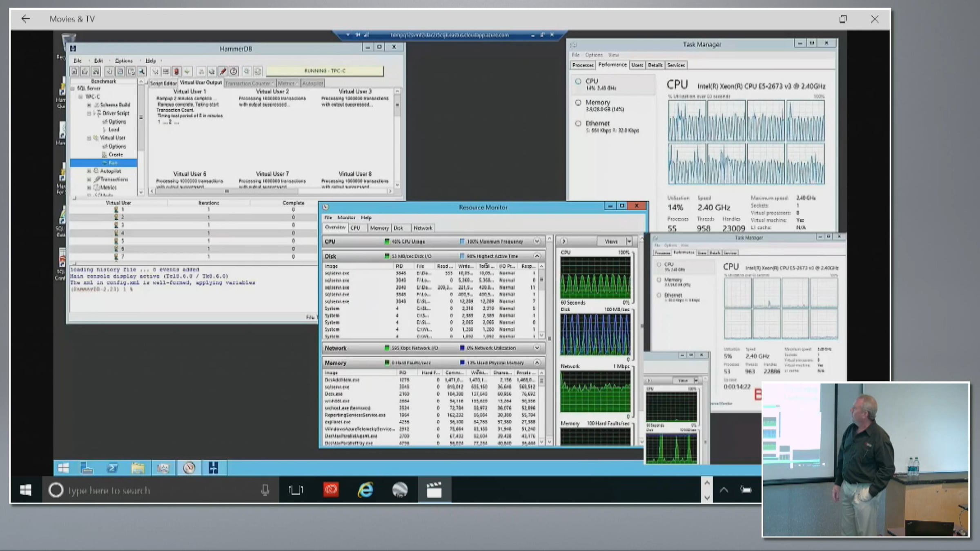Open the remote desktop Start button
Image resolution: width=980 pixels, height=551 pixels.
coord(63,468)
